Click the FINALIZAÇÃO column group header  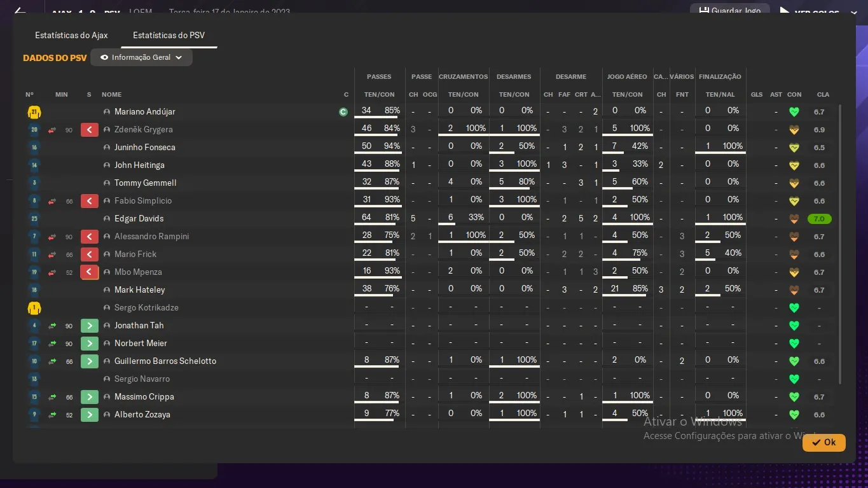pos(720,77)
